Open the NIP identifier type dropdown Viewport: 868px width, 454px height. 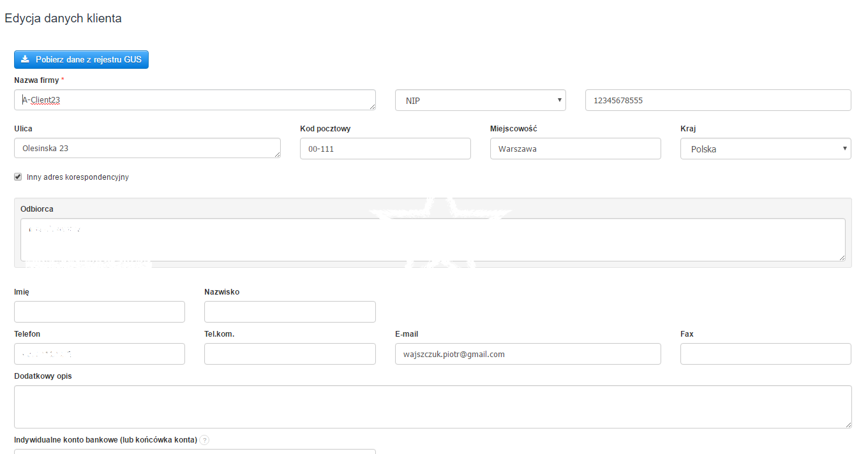coord(480,100)
